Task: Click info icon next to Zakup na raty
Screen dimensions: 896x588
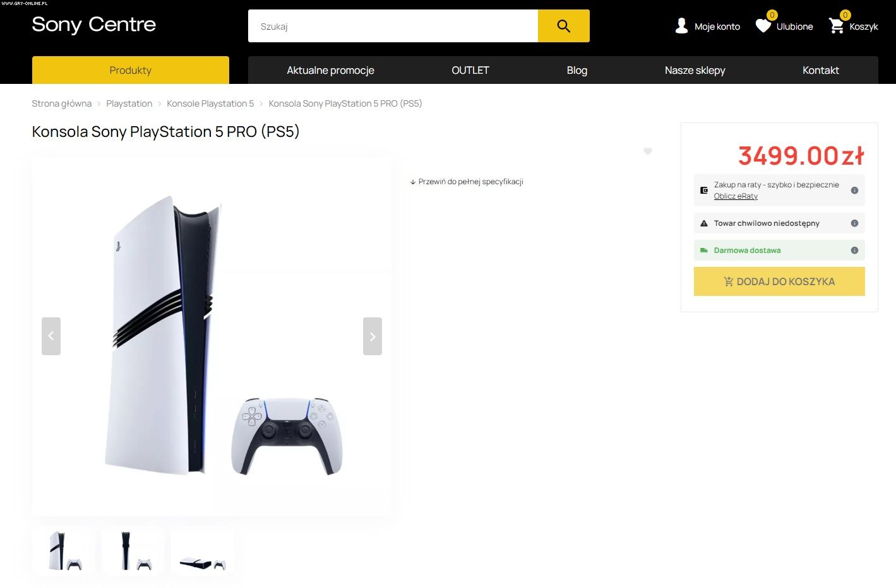Action: click(854, 191)
